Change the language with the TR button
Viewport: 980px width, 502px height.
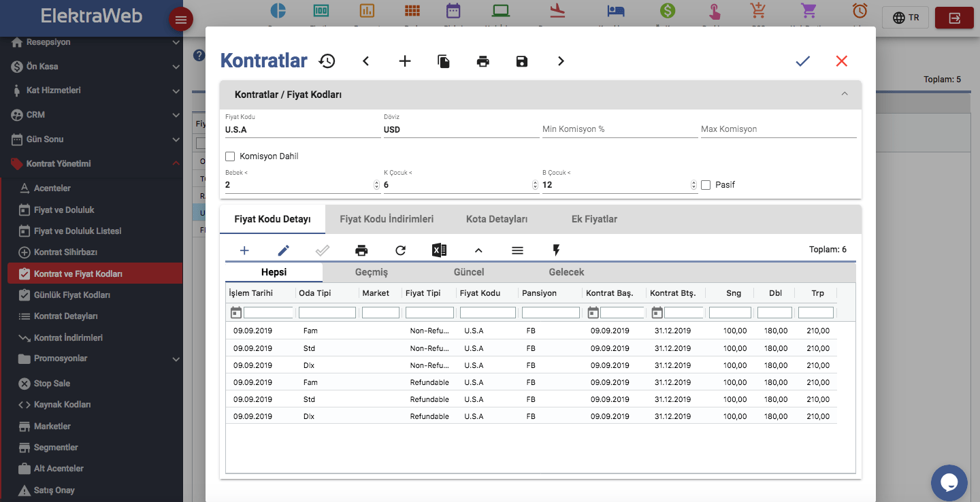(905, 18)
